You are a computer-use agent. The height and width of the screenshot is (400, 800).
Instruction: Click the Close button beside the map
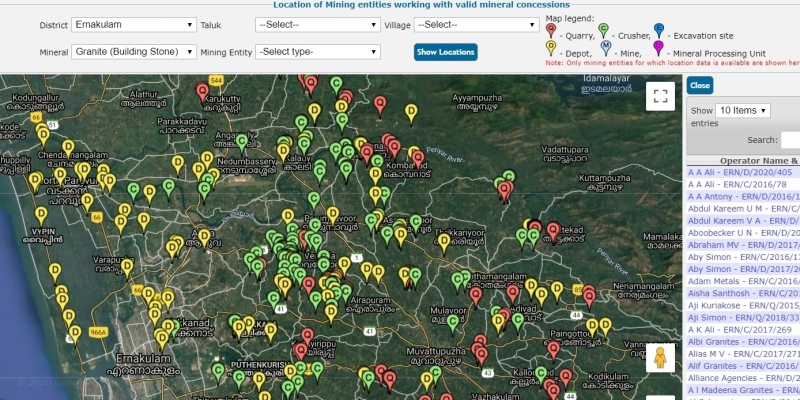coord(700,86)
